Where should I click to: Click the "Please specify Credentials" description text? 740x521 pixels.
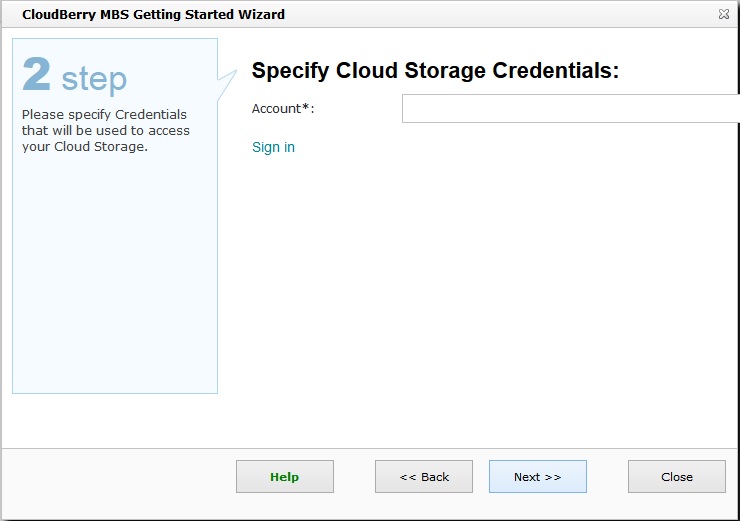click(x=104, y=114)
